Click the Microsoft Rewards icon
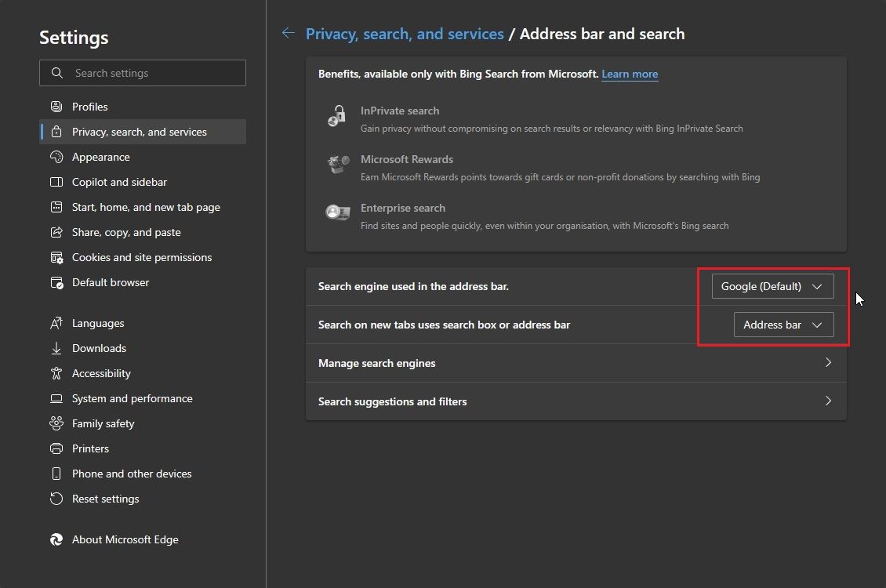886x588 pixels. tap(339, 165)
